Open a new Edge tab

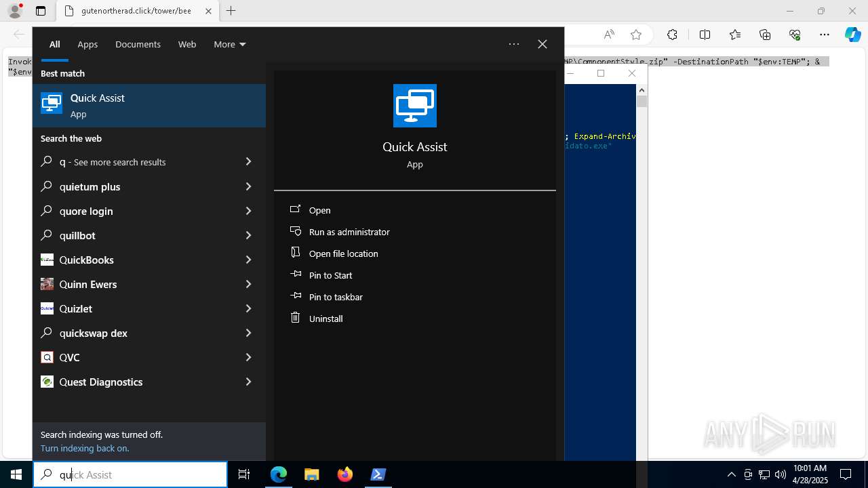(231, 11)
